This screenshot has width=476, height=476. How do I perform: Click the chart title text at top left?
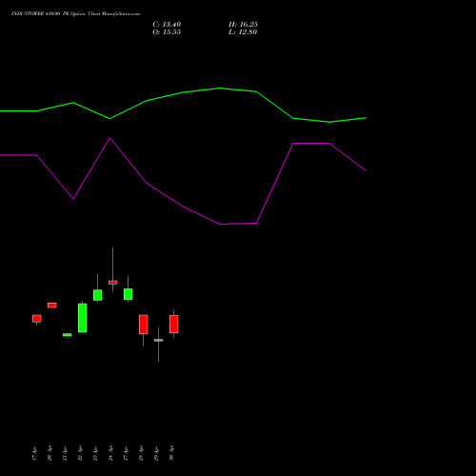tap(75, 14)
